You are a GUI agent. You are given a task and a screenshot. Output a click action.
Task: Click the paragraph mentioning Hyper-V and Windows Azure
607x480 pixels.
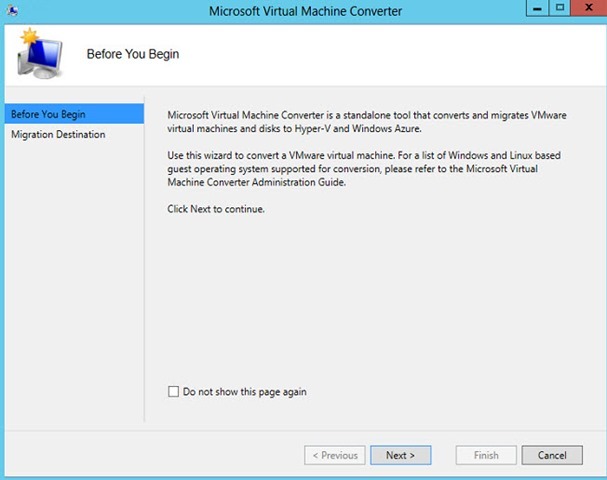coord(367,122)
